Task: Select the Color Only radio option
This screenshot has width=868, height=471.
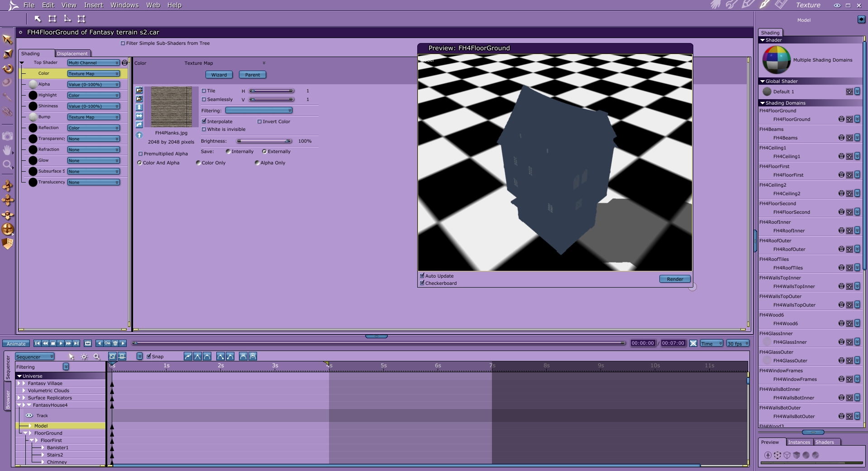Action: click(x=198, y=163)
